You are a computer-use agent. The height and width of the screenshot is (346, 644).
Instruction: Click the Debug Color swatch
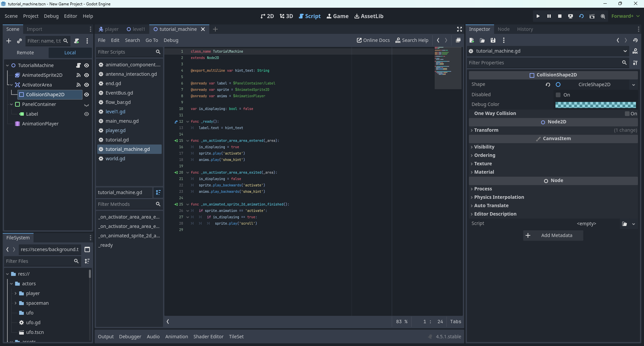[x=595, y=105]
